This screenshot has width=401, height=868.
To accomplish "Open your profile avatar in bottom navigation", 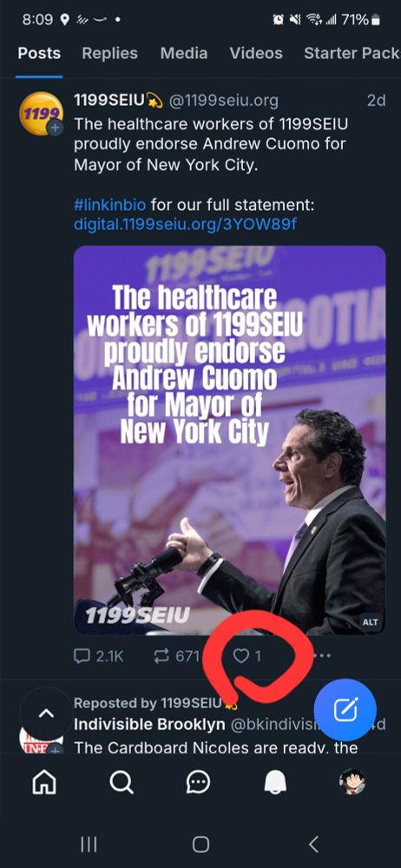I will [352, 782].
